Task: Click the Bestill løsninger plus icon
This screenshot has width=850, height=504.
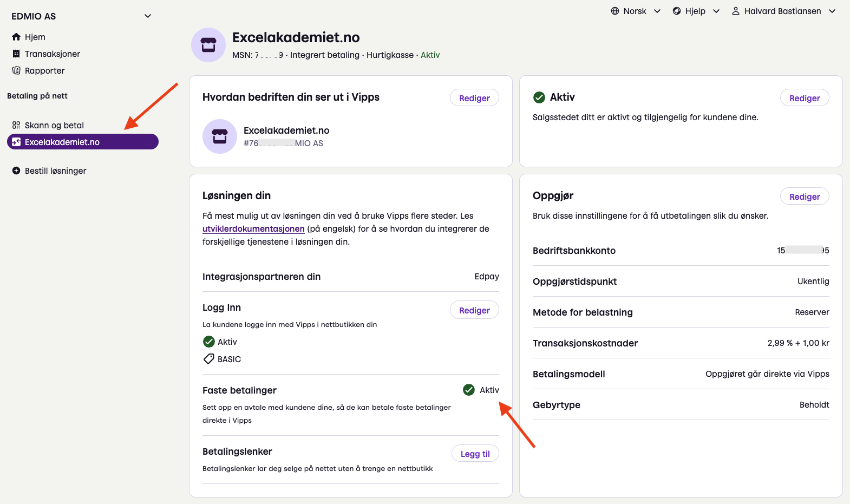Action: tap(16, 171)
